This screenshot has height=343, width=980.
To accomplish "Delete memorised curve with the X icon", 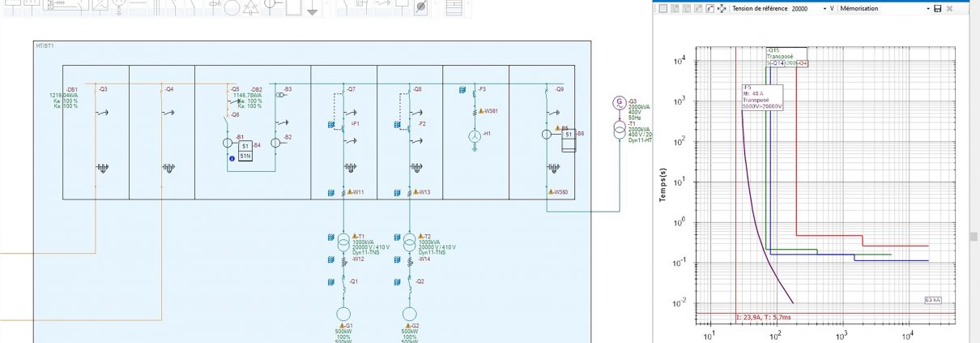I will [950, 8].
